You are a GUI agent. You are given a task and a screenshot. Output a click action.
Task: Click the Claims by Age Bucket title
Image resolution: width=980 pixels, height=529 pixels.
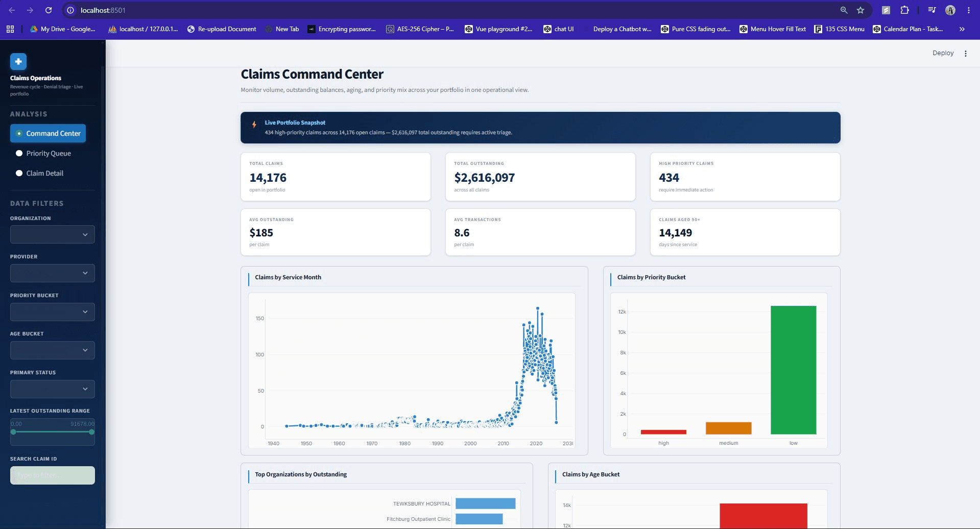[591, 474]
